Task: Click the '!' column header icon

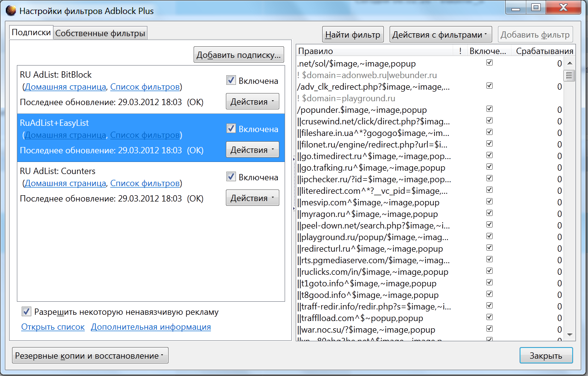Action: (x=460, y=51)
